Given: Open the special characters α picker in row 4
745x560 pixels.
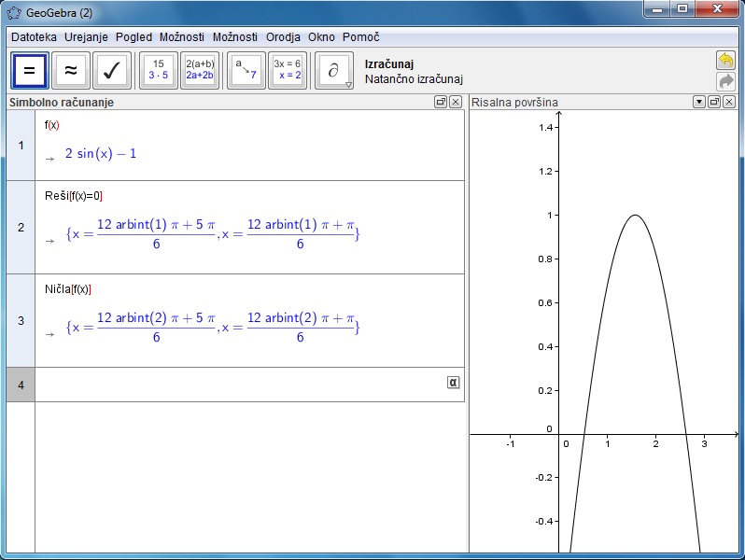Looking at the screenshot, I should tap(454, 382).
